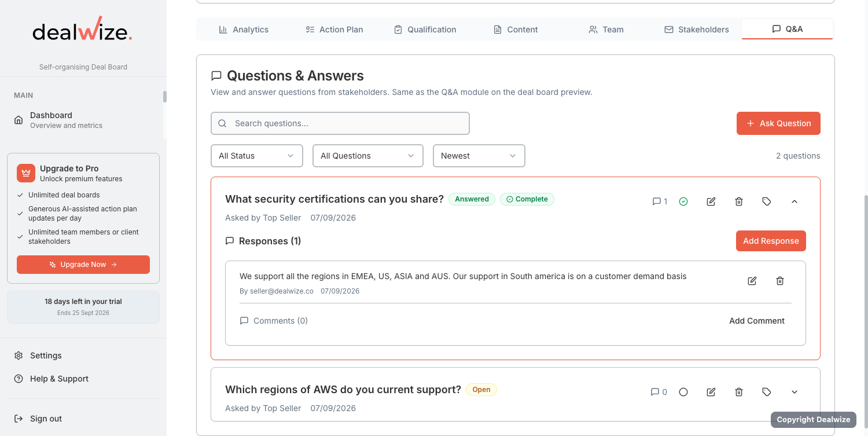Open Comments (0) on the response
The width and height of the screenshot is (868, 436).
pyautogui.click(x=274, y=321)
